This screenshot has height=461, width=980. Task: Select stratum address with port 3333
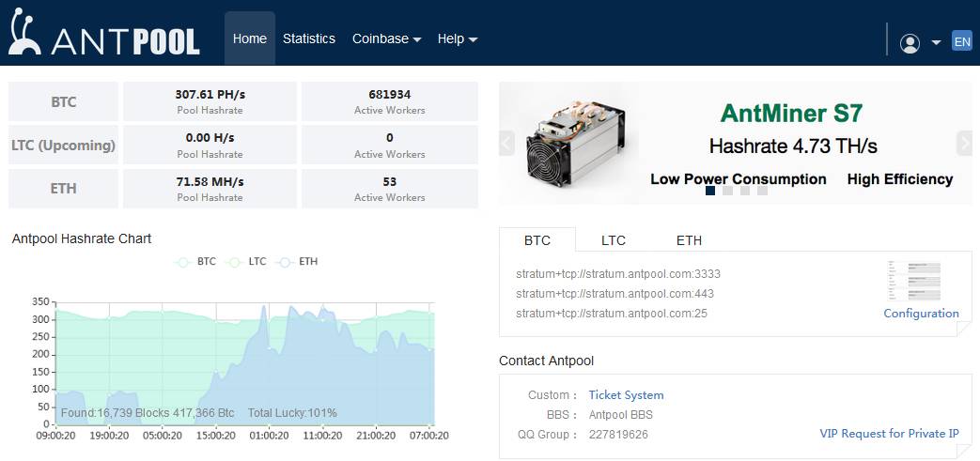[x=618, y=273]
